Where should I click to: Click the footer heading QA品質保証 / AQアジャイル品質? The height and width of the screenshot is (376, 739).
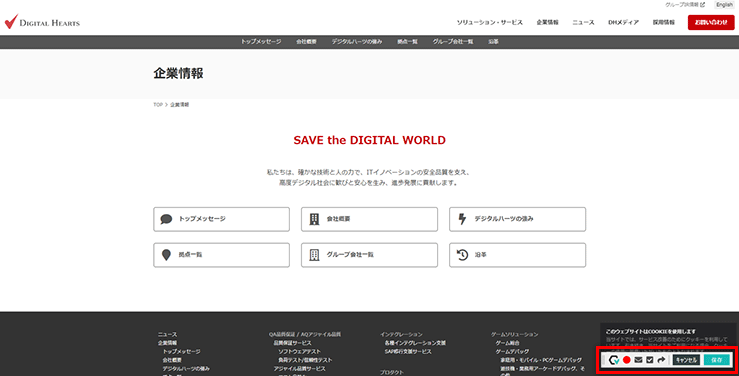(x=304, y=335)
